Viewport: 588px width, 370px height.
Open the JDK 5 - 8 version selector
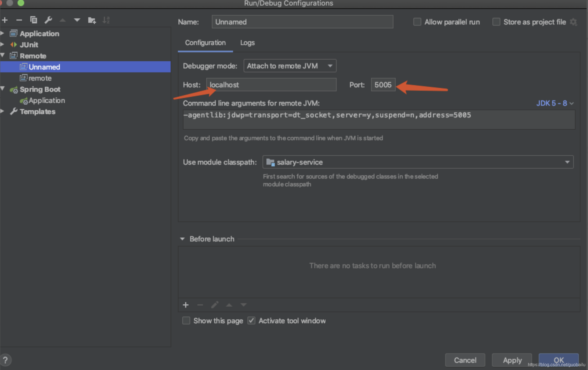555,103
